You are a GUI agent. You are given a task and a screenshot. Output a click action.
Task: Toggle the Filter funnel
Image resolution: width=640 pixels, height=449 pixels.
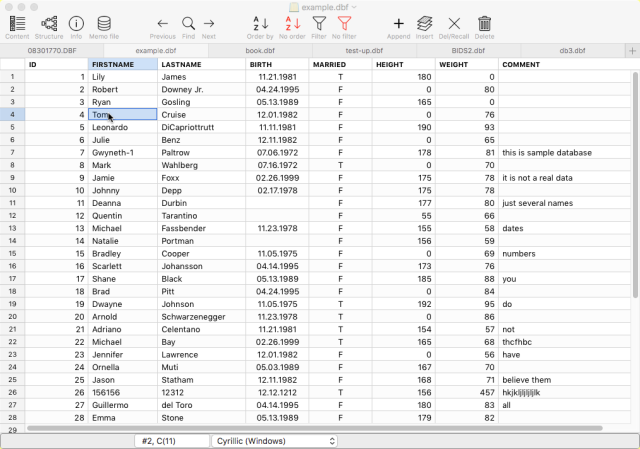pyautogui.click(x=319, y=23)
